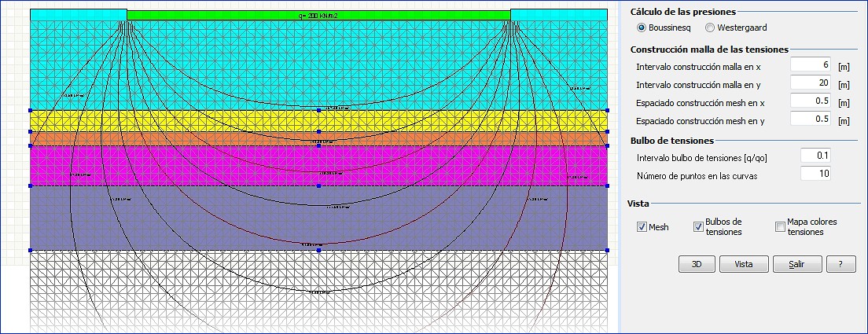
Task: Edit Intervalo construcción malla en x field
Action: pyautogui.click(x=811, y=64)
